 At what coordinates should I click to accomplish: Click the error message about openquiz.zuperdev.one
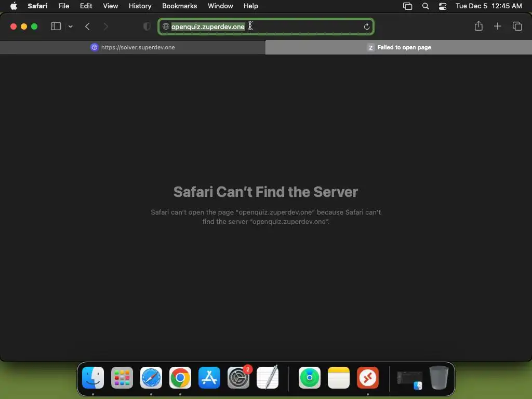[x=265, y=217]
